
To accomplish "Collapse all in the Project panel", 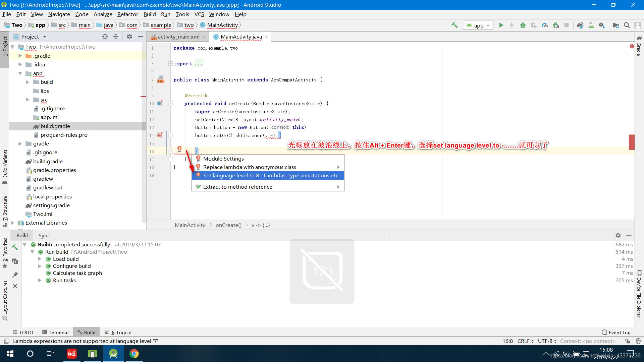I will point(116,37).
